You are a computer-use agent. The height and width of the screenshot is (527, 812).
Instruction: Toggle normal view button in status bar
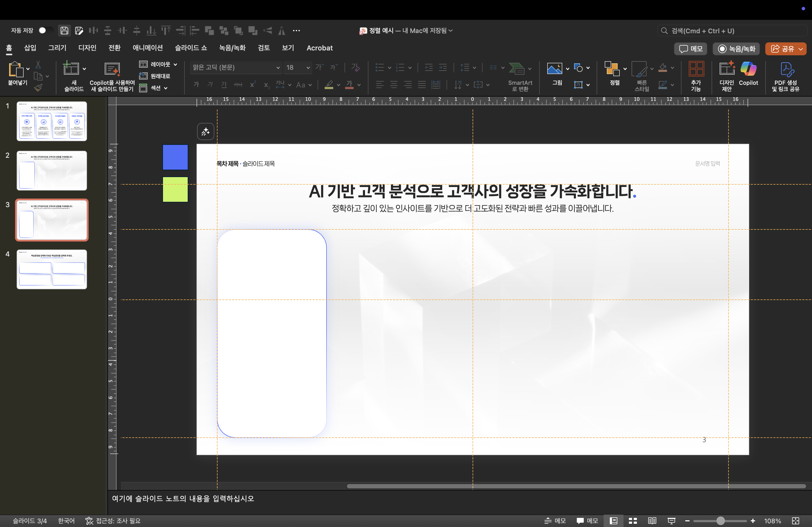614,521
